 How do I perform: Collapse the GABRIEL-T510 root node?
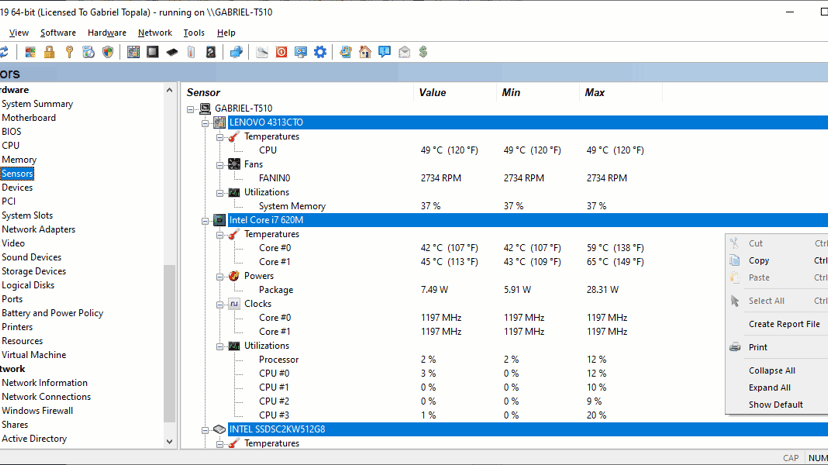coord(191,109)
